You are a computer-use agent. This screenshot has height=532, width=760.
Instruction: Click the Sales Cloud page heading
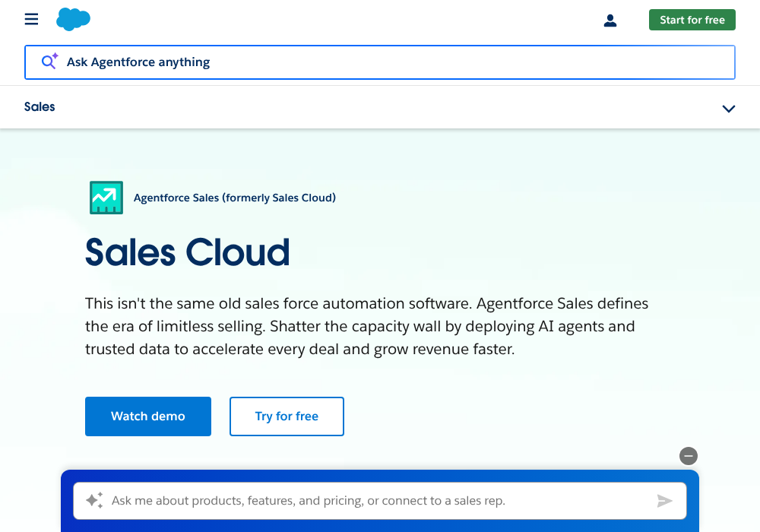point(187,252)
